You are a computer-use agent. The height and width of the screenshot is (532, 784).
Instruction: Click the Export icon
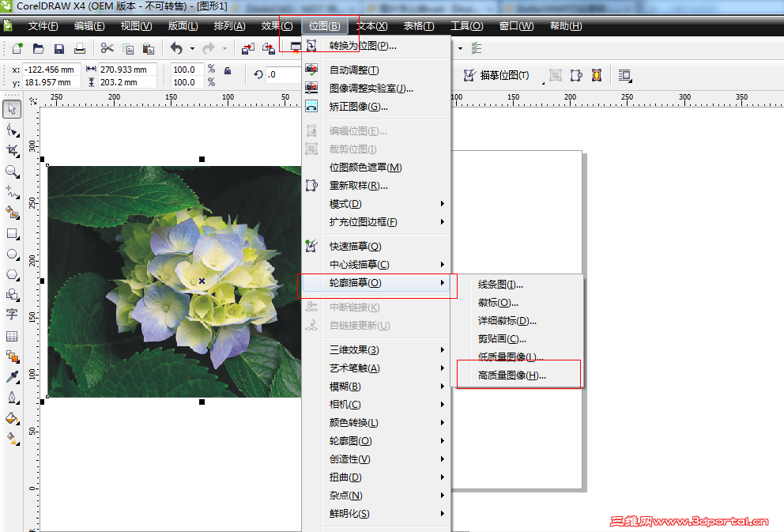point(269,48)
